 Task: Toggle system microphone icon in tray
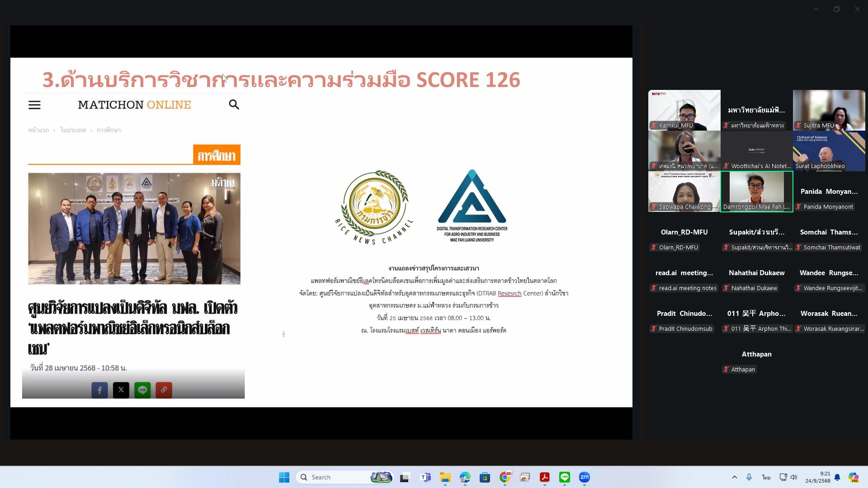click(749, 477)
